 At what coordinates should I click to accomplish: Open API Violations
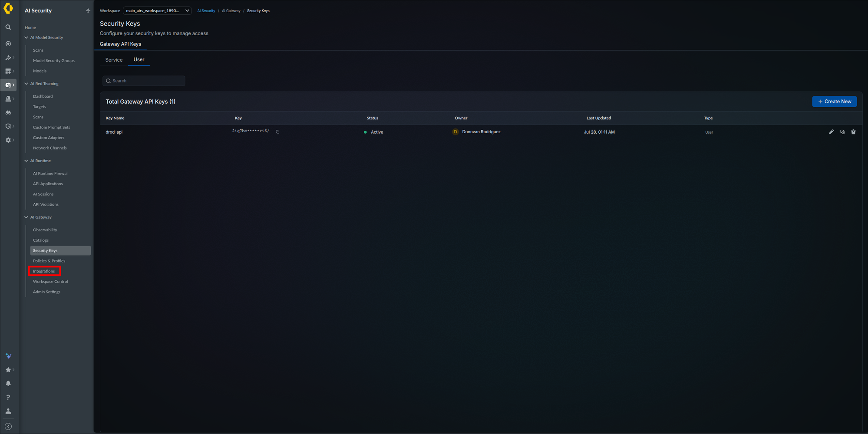[x=46, y=204]
